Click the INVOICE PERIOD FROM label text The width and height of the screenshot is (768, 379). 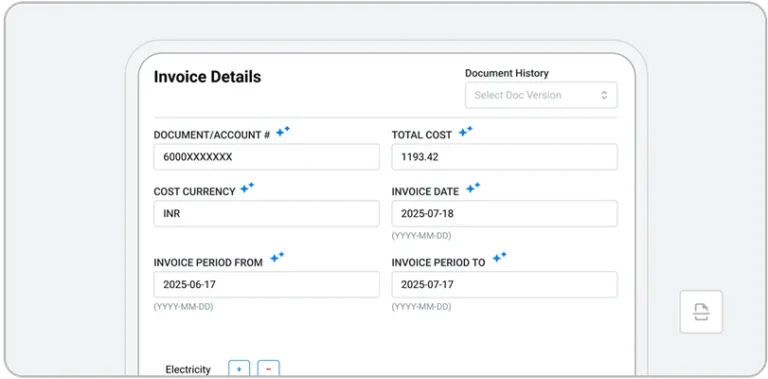coord(208,262)
